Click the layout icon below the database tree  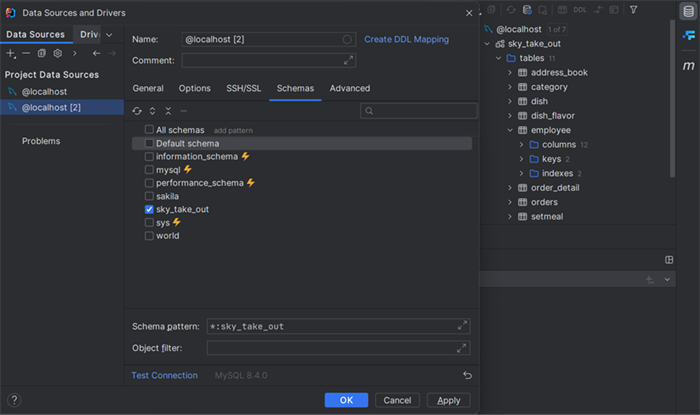[669, 260]
